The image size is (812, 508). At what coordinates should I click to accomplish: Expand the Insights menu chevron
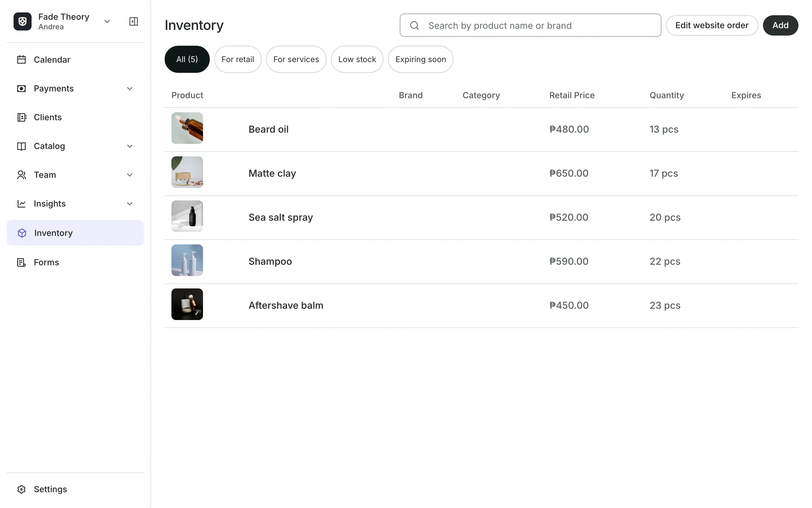point(129,203)
